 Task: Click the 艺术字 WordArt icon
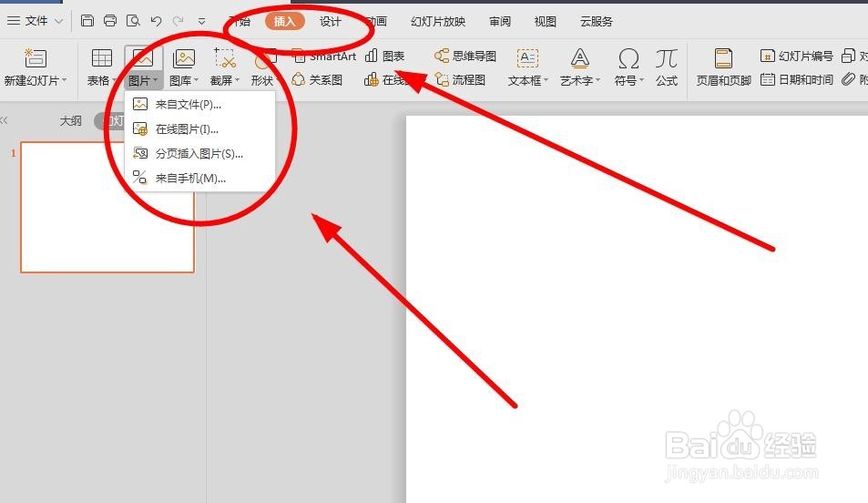click(579, 58)
